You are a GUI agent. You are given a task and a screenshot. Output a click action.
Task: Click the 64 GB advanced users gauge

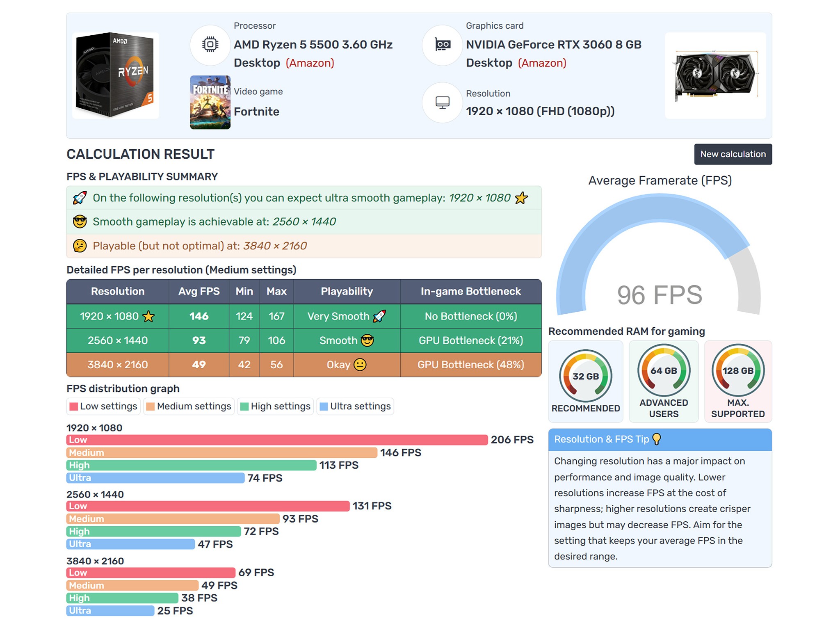[663, 370]
